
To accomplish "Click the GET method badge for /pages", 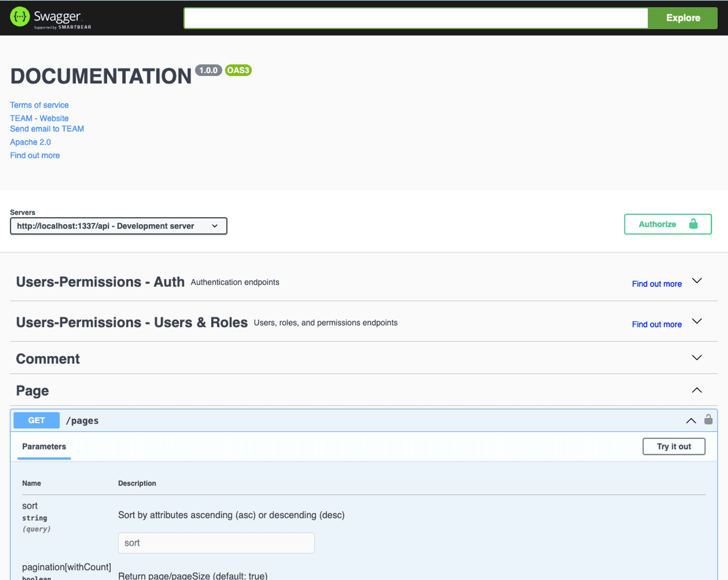I will pos(36,420).
